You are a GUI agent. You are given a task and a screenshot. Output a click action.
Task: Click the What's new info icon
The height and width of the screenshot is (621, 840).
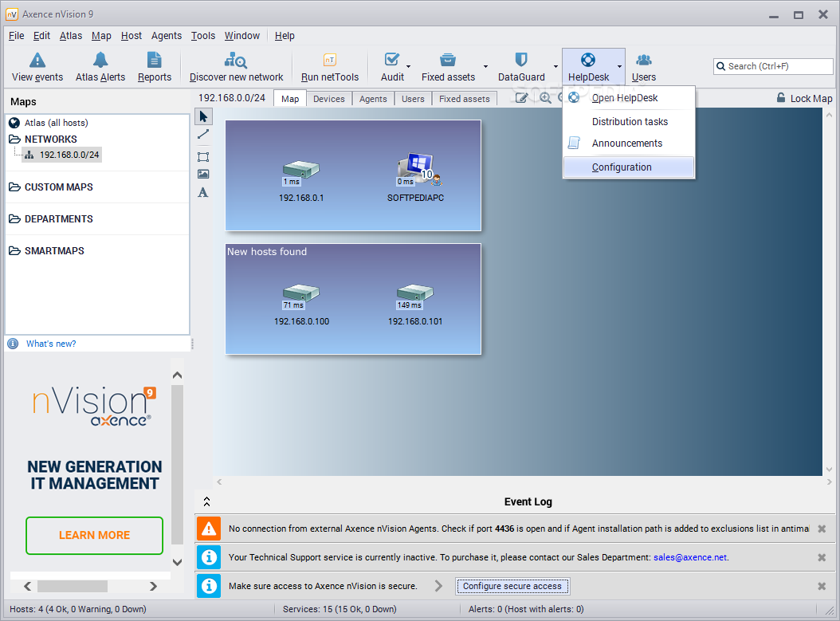pos(13,344)
